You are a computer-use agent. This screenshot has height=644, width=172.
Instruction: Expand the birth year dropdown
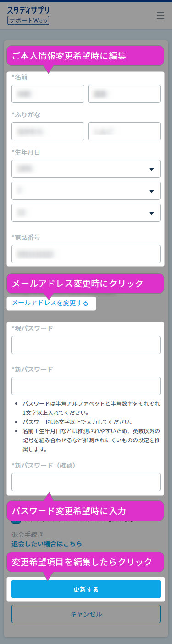[86, 169]
